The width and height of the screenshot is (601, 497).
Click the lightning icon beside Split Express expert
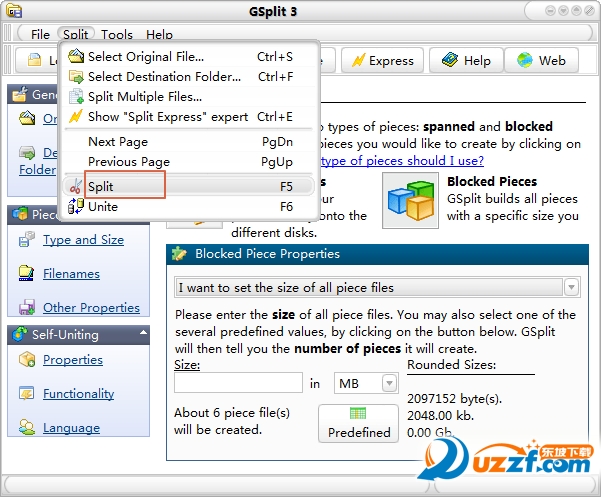click(x=76, y=116)
